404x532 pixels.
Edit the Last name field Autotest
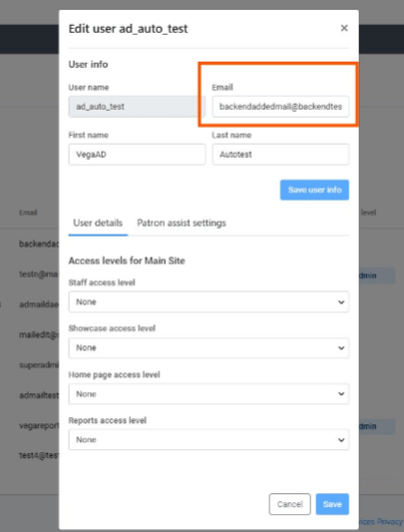click(280, 155)
